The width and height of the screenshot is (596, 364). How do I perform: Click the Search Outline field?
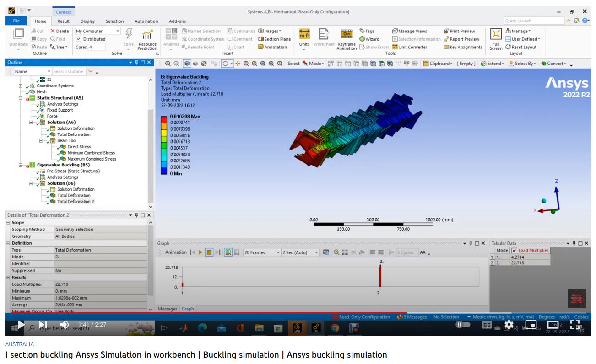coord(69,71)
